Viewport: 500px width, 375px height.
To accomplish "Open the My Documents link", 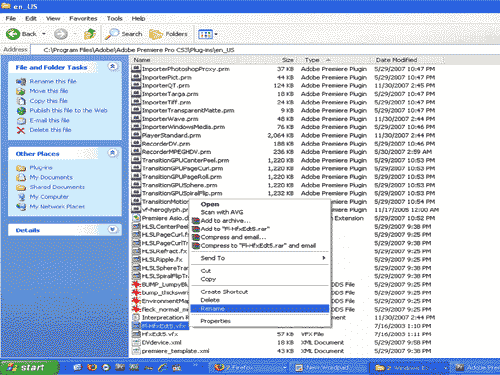I will click(51, 177).
